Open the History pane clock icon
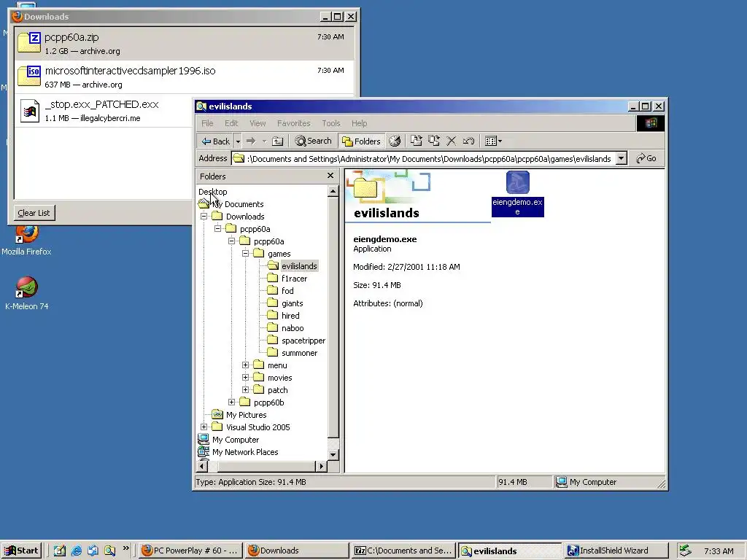The height and width of the screenshot is (560, 747). click(395, 141)
